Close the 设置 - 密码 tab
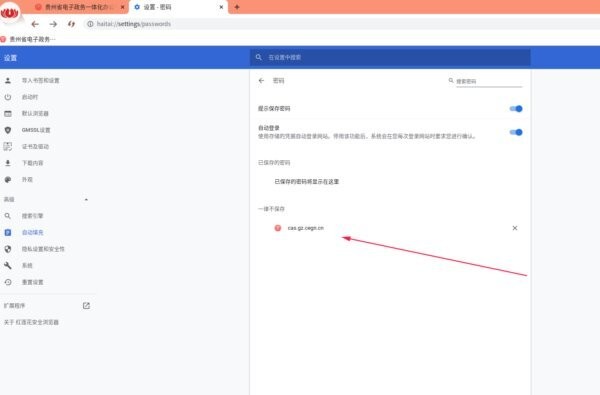The image size is (600, 395). point(221,7)
